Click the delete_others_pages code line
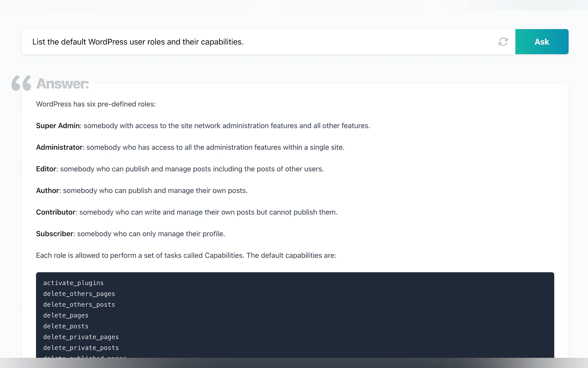Viewport: 588px width, 368px height. pos(79,294)
